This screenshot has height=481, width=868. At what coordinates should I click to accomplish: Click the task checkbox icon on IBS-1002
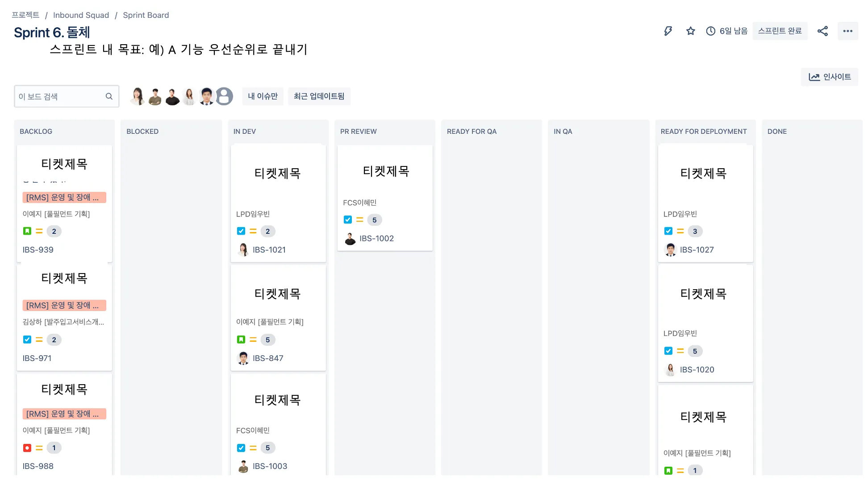click(348, 220)
